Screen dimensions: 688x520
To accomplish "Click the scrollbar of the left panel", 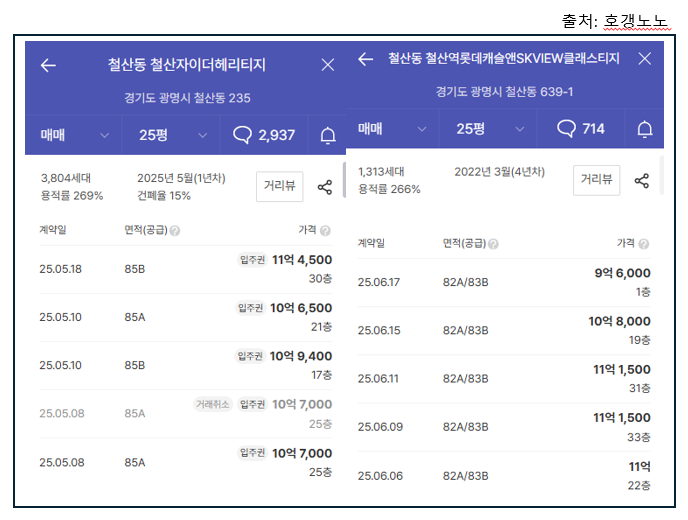I will tap(344, 180).
